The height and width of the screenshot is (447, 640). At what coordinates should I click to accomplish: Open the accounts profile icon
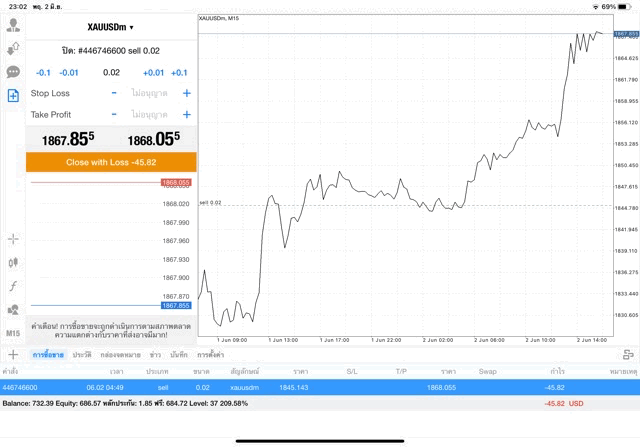coord(13,25)
